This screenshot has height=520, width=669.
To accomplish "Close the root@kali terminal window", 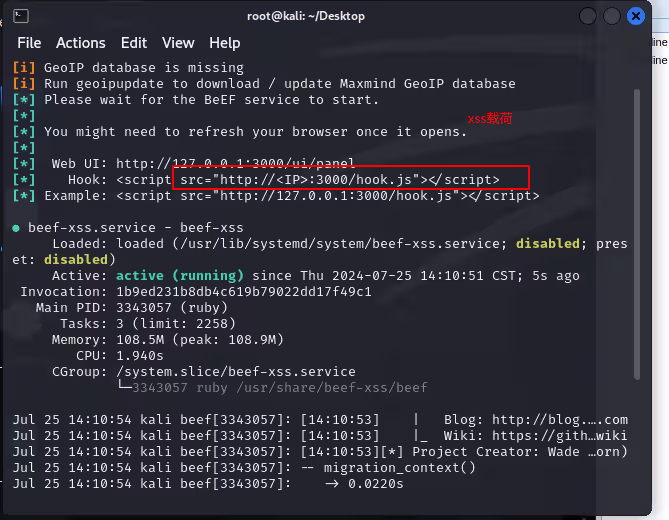I will (x=635, y=16).
